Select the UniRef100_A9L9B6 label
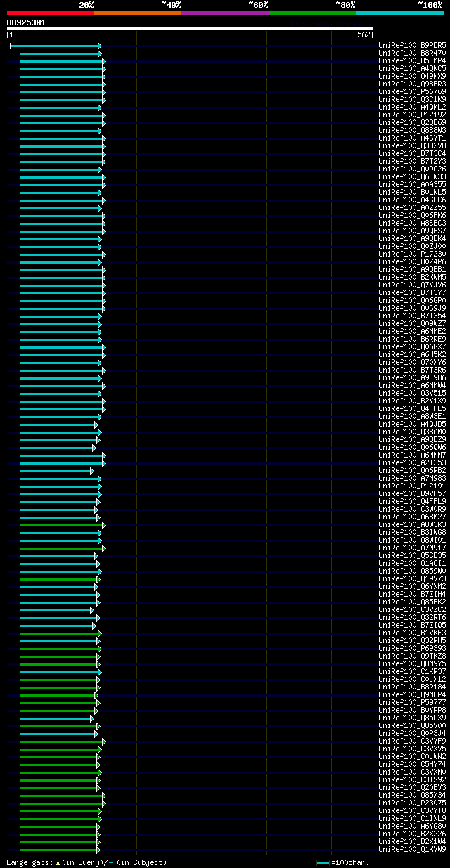 tap(412, 377)
